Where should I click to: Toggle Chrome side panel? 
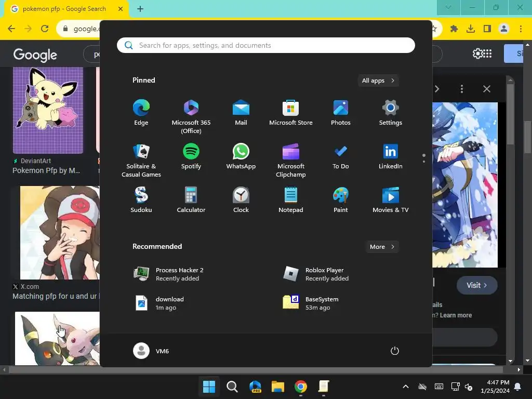coord(487,29)
